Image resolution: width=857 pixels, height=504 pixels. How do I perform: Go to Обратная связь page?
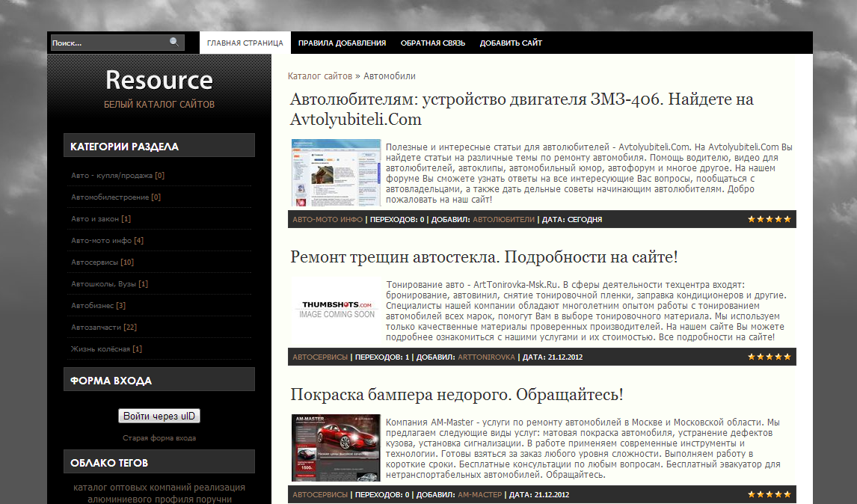coord(433,43)
